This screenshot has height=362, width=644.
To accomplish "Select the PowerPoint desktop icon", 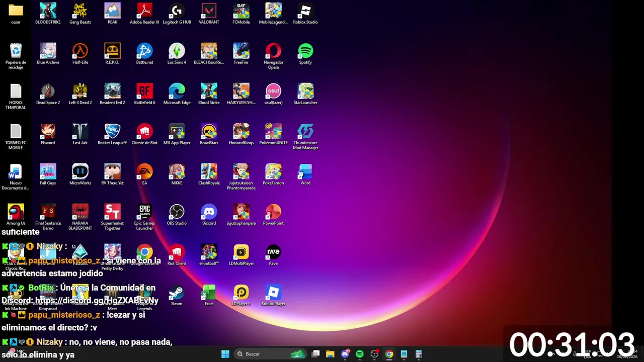I will [273, 215].
